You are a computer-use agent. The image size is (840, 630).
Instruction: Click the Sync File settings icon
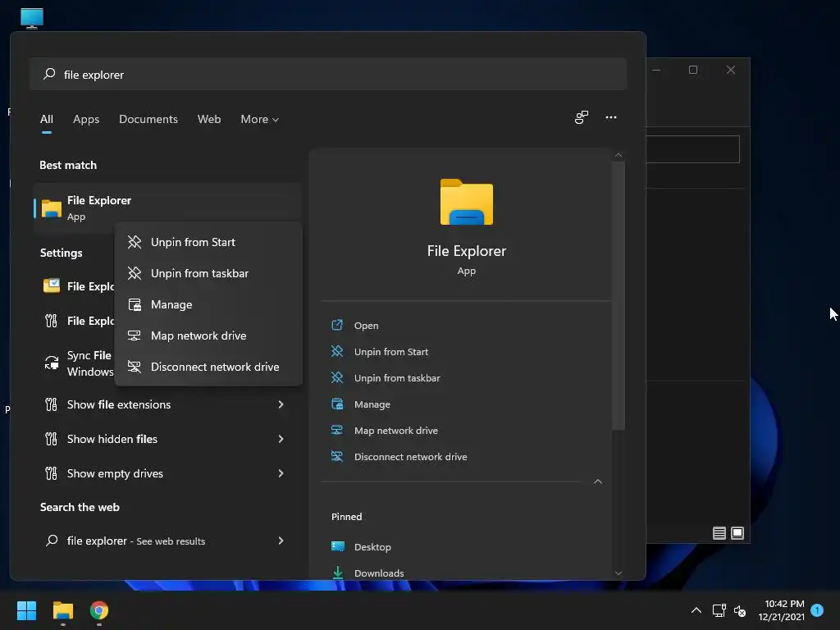tap(52, 363)
